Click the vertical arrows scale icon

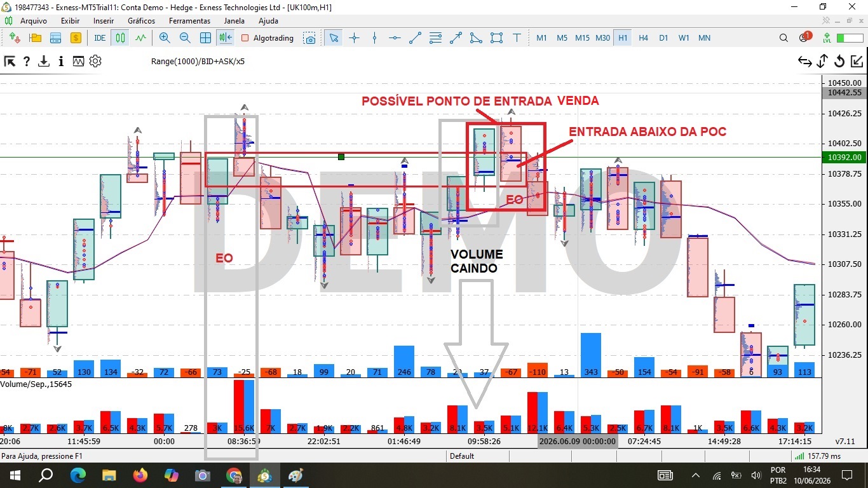(822, 62)
